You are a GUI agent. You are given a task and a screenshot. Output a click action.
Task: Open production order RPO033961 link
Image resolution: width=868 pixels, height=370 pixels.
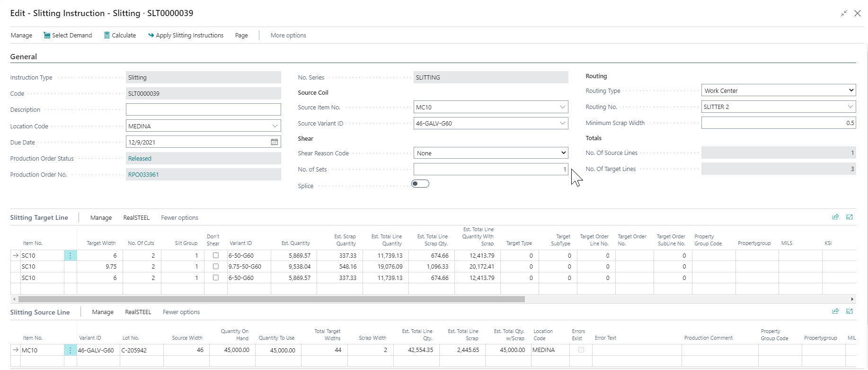tap(143, 174)
